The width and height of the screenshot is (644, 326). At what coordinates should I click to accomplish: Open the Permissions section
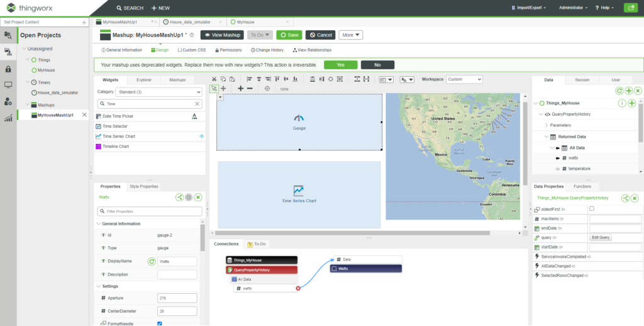pos(228,50)
